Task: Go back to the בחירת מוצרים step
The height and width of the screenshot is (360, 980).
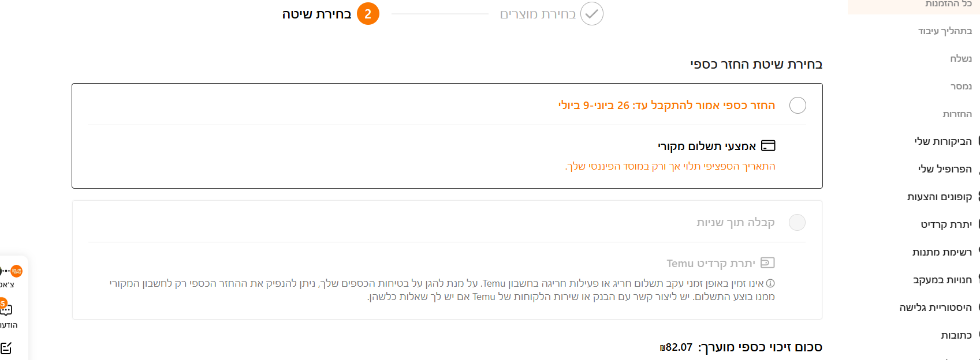Action: (x=538, y=14)
